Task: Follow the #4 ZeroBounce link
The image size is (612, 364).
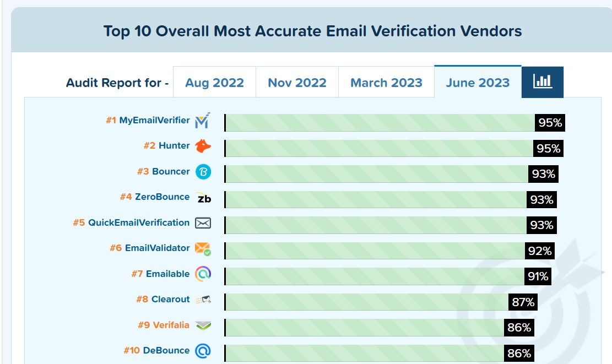Action: 162,197
